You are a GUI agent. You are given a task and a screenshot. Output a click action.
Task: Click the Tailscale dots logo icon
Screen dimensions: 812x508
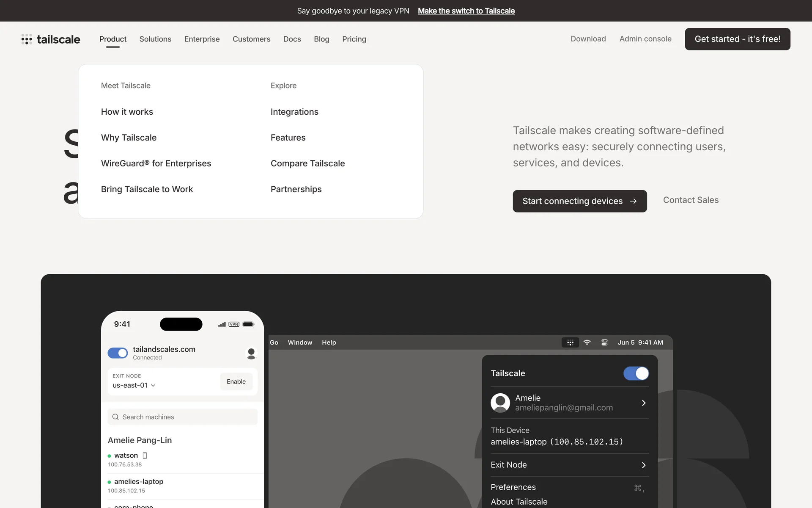[x=27, y=39]
